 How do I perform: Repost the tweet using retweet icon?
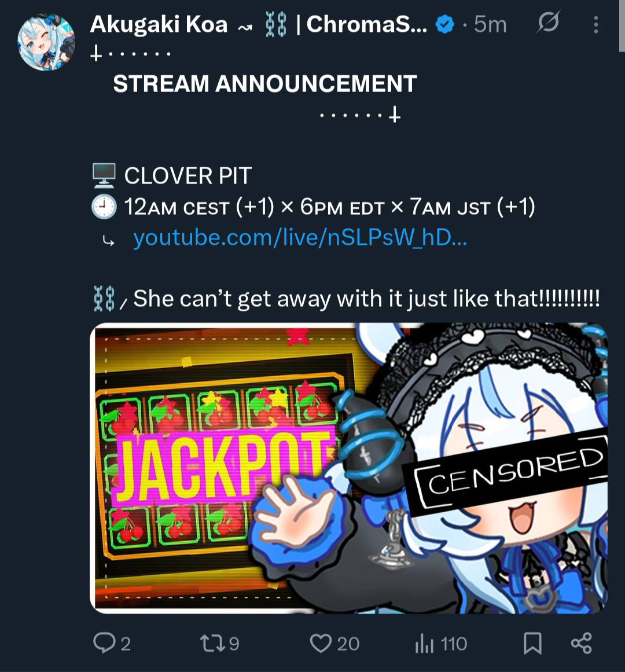[212, 643]
